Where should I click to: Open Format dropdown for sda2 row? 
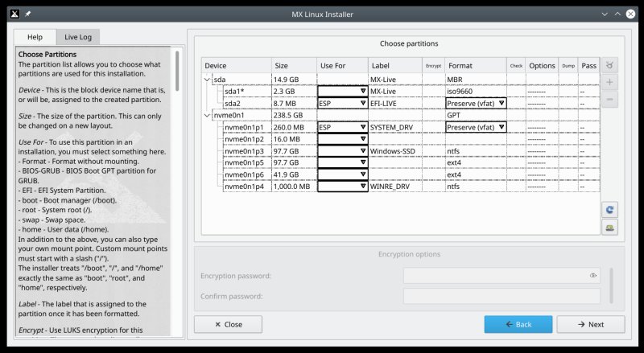(476, 103)
